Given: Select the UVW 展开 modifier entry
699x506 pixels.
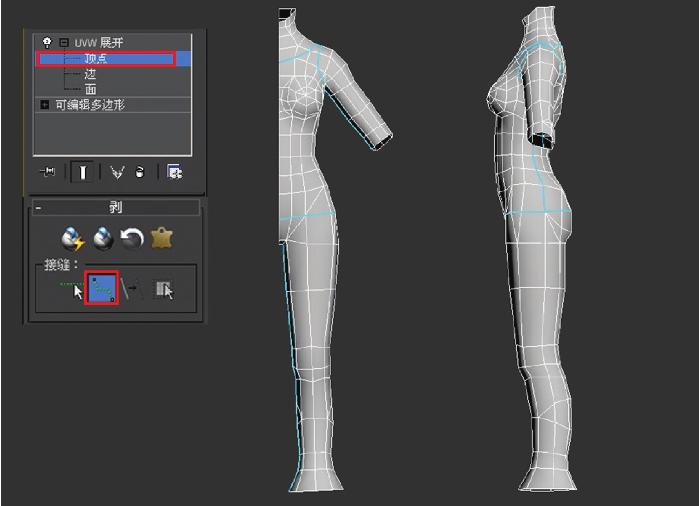Looking at the screenshot, I should [99, 43].
